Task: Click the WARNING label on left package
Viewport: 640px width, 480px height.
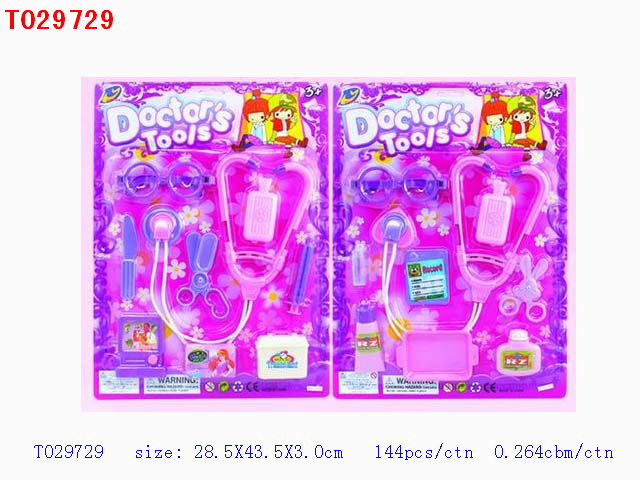Action: tap(172, 384)
